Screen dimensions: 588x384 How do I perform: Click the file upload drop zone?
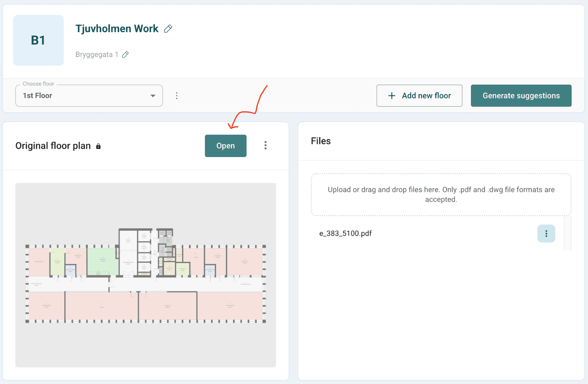point(441,194)
